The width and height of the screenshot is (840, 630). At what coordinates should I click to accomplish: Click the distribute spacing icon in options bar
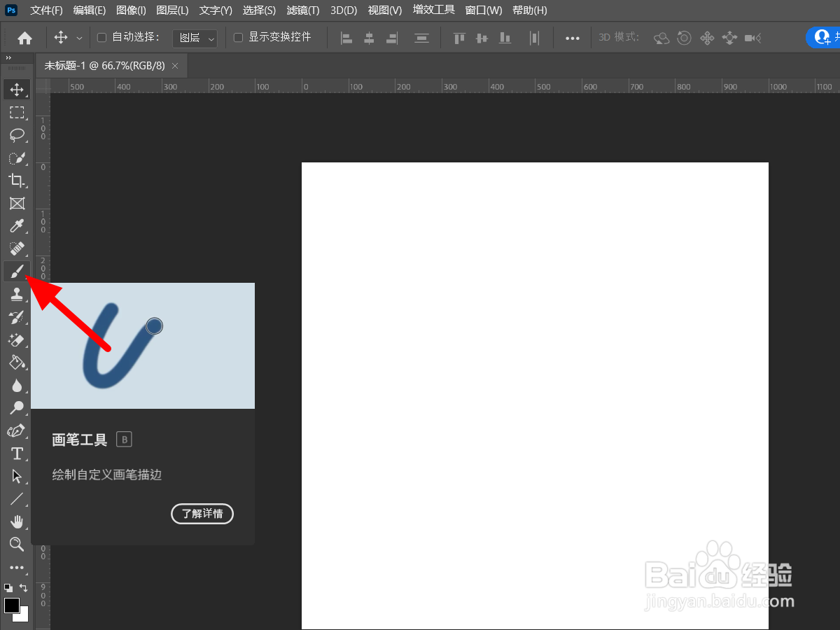point(421,38)
